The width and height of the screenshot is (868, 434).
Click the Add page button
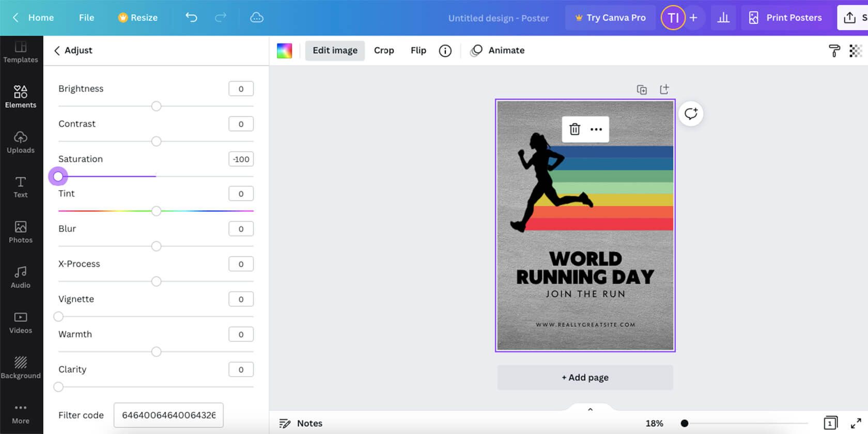pos(585,378)
